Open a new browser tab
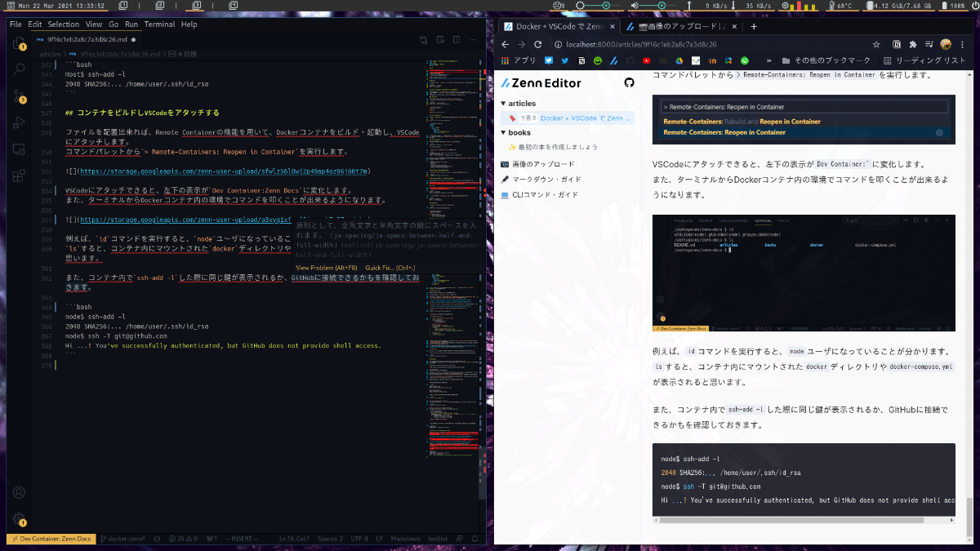 (x=753, y=26)
